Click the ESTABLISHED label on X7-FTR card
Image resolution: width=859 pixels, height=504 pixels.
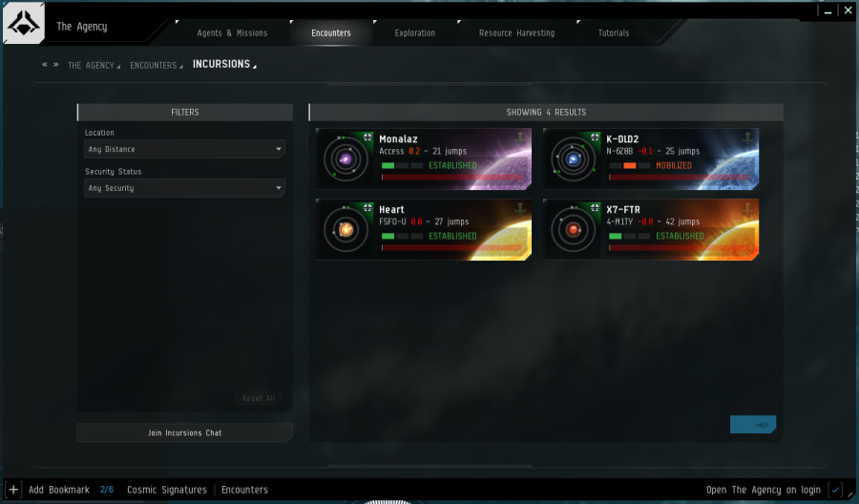680,236
